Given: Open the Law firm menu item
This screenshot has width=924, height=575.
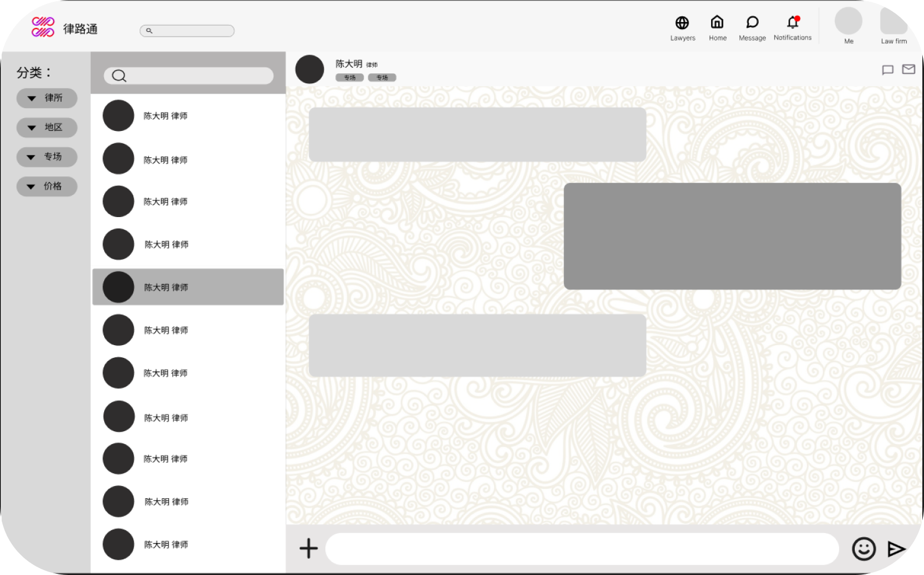Looking at the screenshot, I should pyautogui.click(x=894, y=23).
